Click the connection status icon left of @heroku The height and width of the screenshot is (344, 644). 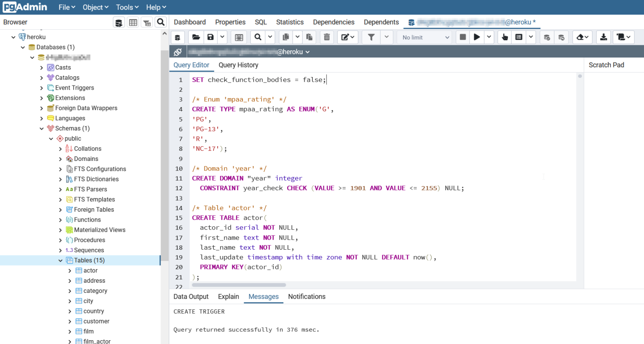[x=178, y=52]
